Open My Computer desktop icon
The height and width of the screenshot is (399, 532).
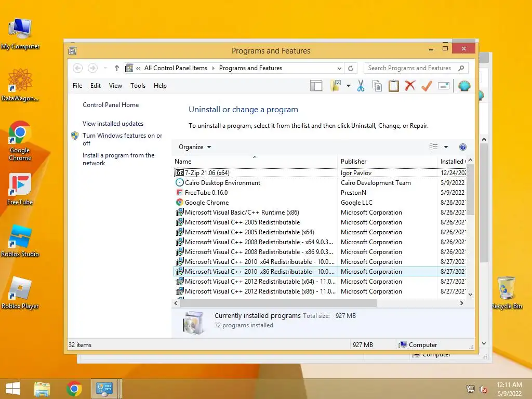[20, 34]
